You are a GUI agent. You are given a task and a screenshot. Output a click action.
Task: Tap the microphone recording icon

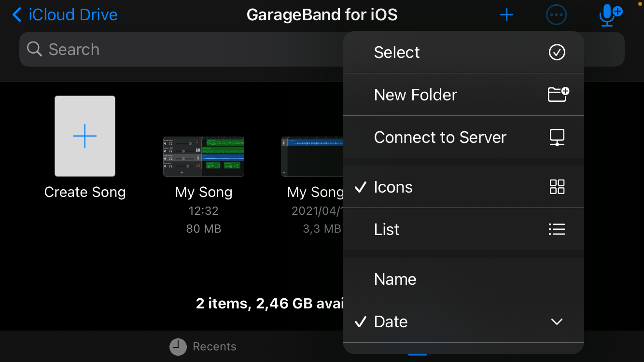[x=609, y=14]
